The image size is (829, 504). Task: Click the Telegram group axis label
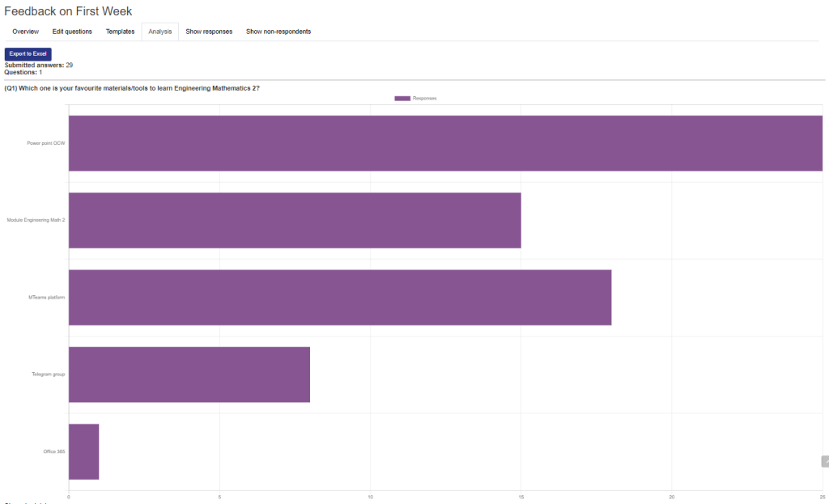point(48,375)
